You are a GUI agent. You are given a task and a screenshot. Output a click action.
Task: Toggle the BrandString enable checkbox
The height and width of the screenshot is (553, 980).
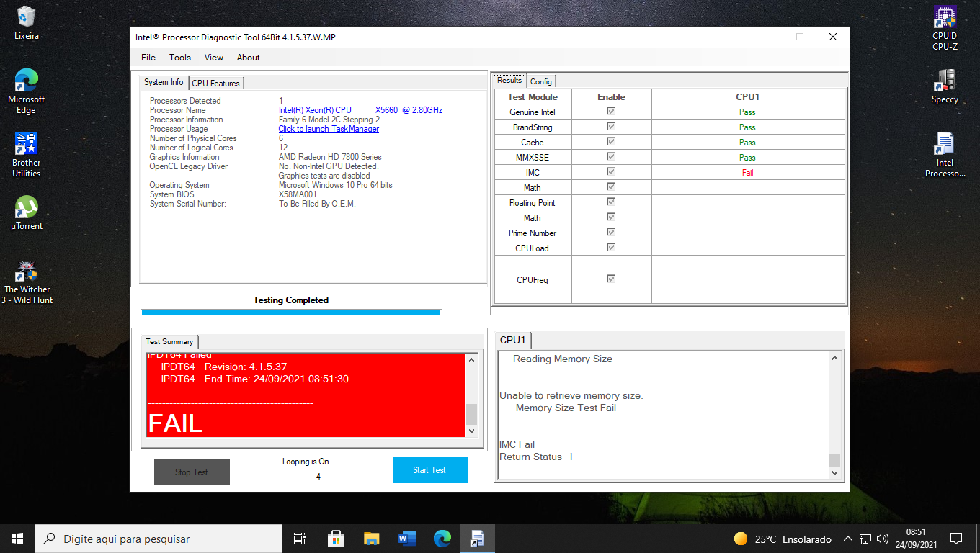611,127
